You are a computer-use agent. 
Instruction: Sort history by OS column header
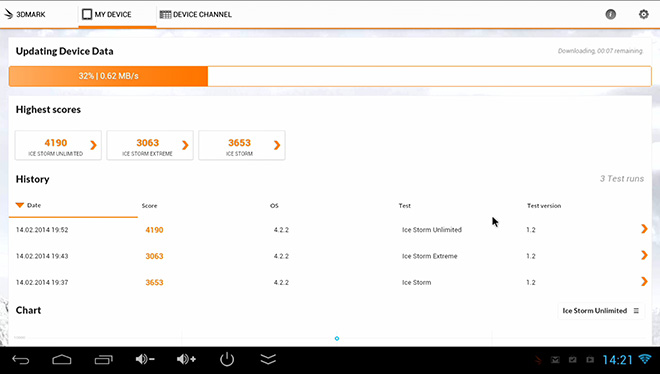[x=274, y=206]
